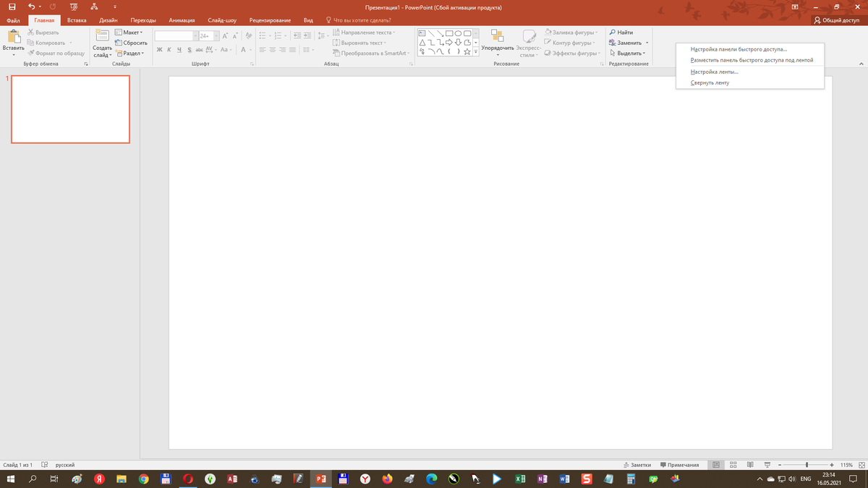Open the Макет layout dropdown
Viewport: 868px width, 488px height.
point(129,33)
